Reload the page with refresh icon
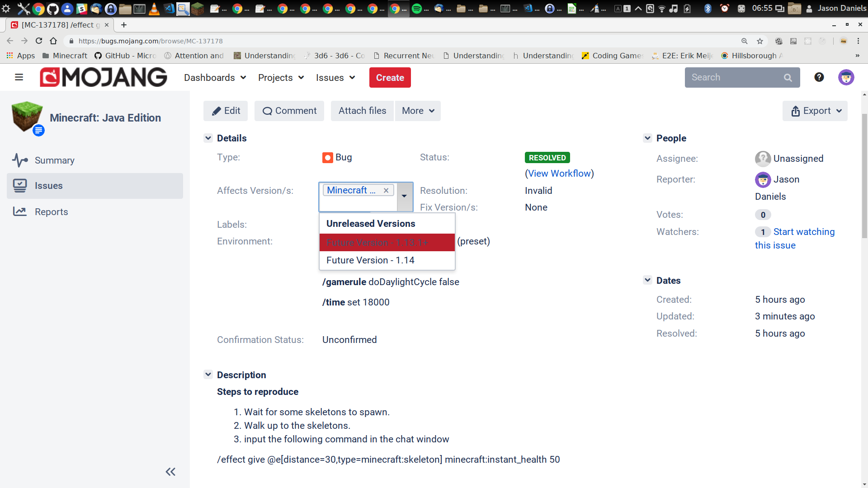 (39, 41)
